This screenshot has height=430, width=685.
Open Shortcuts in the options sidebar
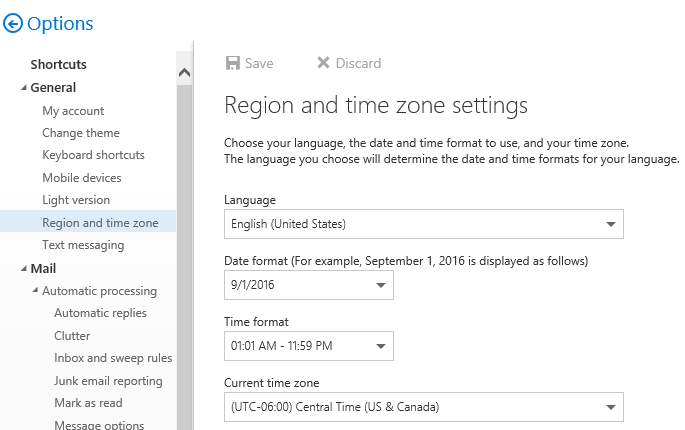pyautogui.click(x=58, y=64)
